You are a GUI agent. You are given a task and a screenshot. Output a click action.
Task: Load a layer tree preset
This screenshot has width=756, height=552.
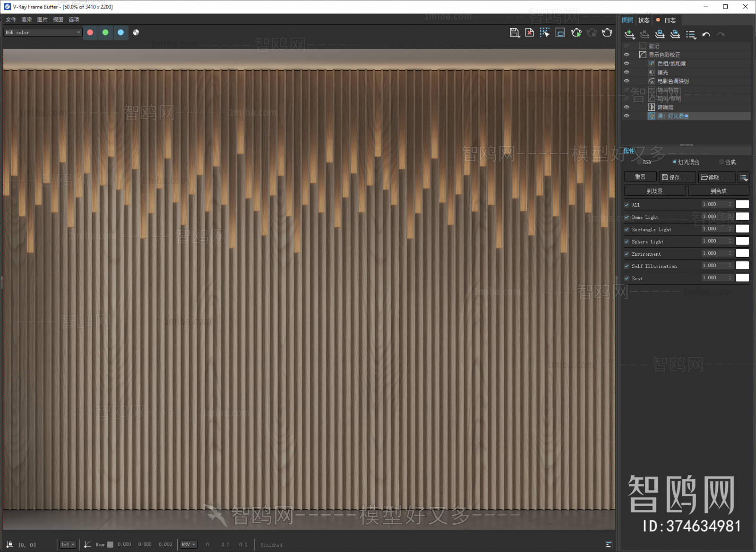click(675, 34)
